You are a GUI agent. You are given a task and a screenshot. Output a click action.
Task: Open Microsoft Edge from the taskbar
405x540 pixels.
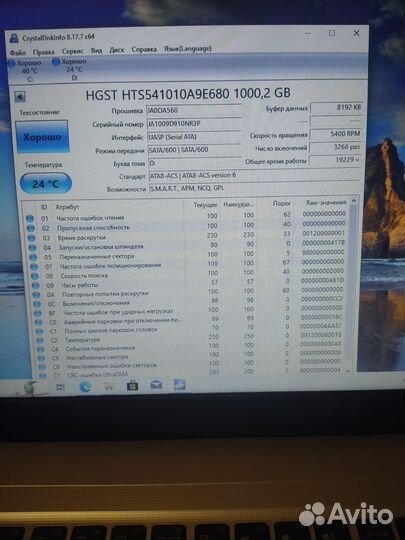[85, 387]
